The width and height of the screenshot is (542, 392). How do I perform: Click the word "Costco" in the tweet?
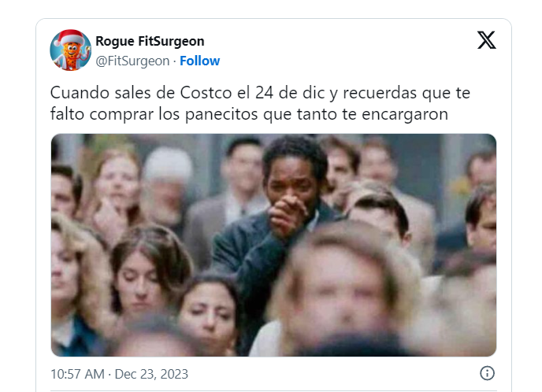pos(206,93)
